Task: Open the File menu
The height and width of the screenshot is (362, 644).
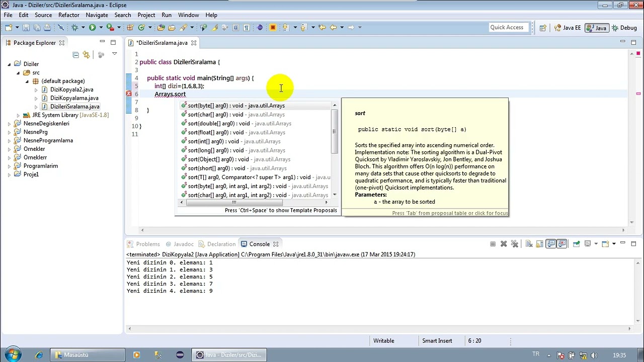Action: tap(8, 15)
